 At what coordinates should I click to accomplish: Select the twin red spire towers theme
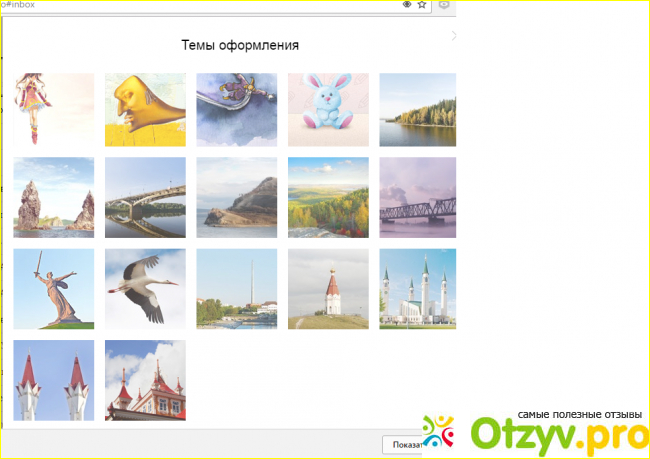coord(54,380)
